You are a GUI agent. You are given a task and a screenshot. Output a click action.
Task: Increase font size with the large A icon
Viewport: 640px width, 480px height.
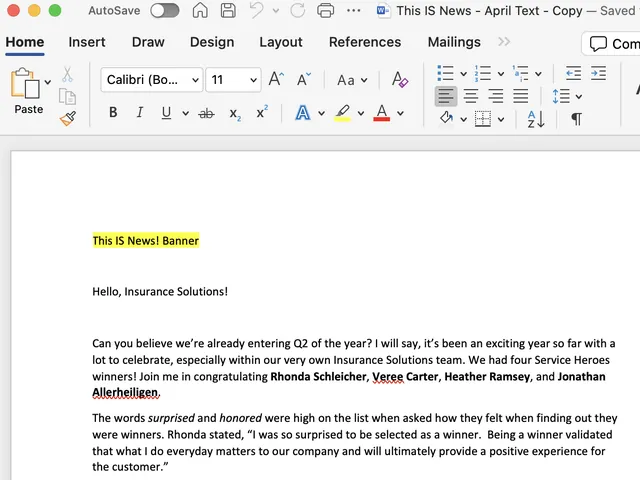click(x=276, y=79)
